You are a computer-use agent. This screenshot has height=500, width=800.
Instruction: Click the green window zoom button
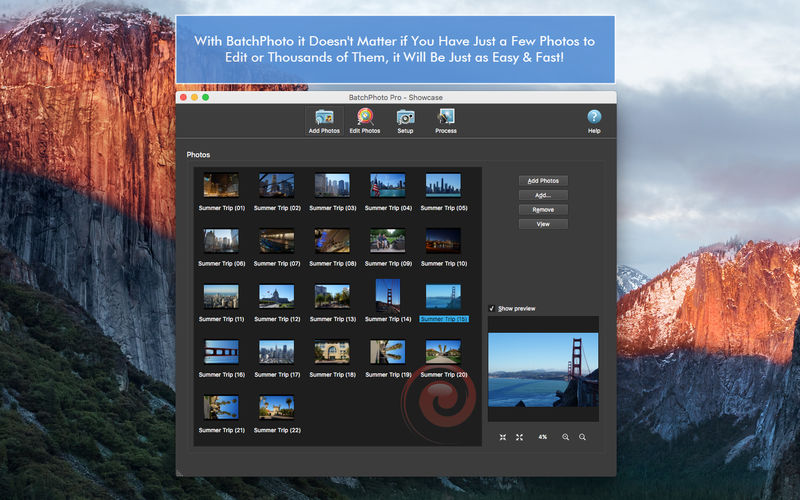(206, 97)
